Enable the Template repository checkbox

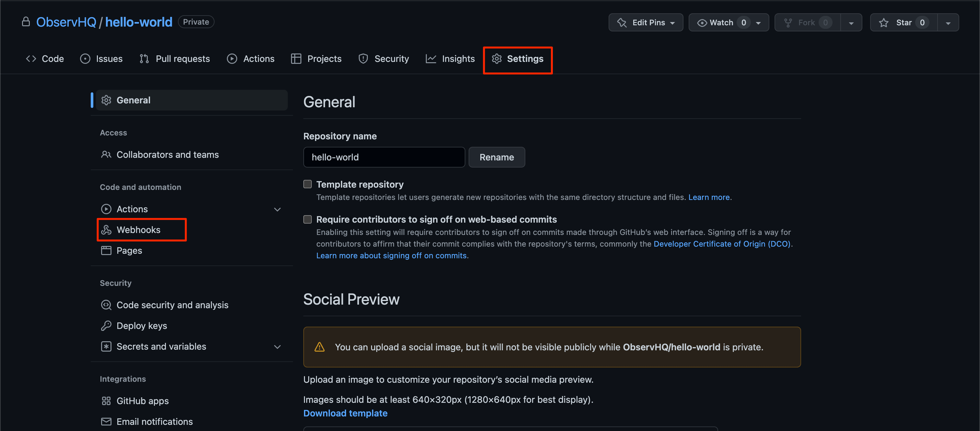click(308, 184)
